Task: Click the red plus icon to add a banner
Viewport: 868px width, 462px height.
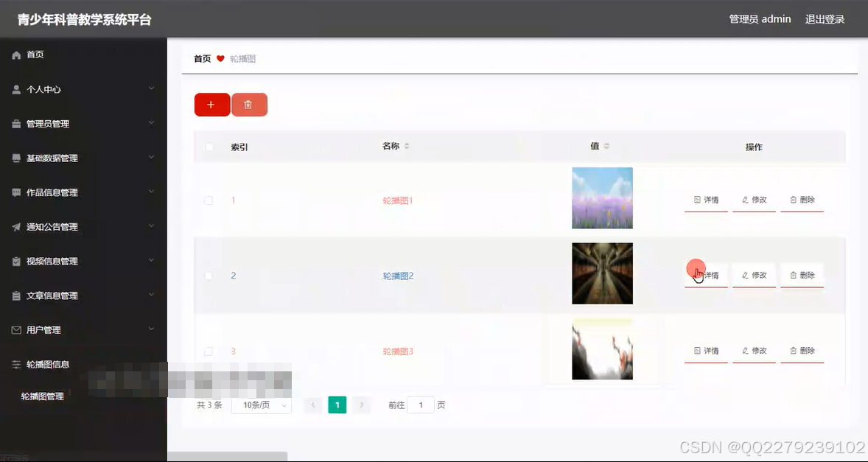Action: pos(211,105)
